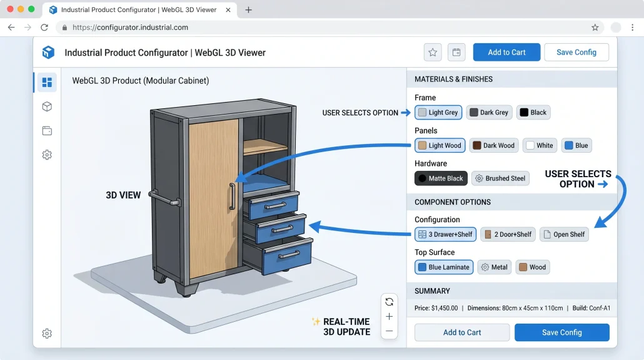This screenshot has width=644, height=360.
Task: Select Light Grey frame finish
Action: click(438, 112)
